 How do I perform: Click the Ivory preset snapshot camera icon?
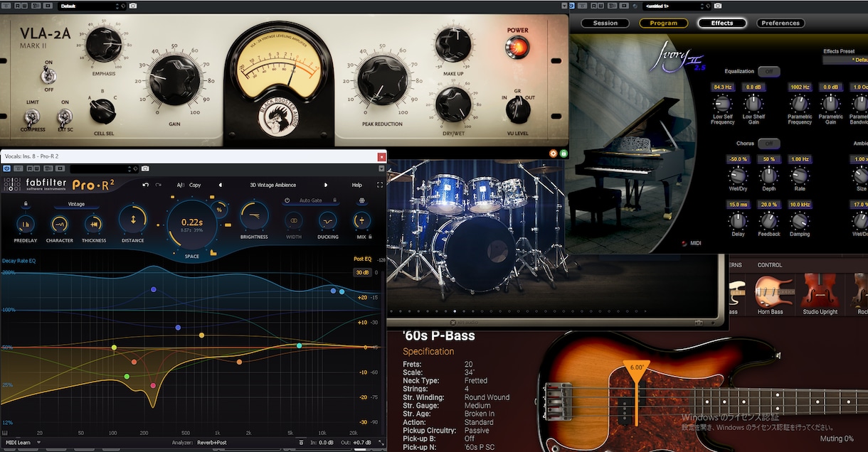pyautogui.click(x=717, y=6)
